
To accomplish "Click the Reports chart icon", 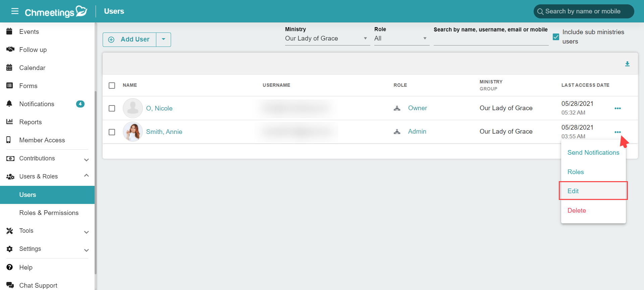I will 9,122.
